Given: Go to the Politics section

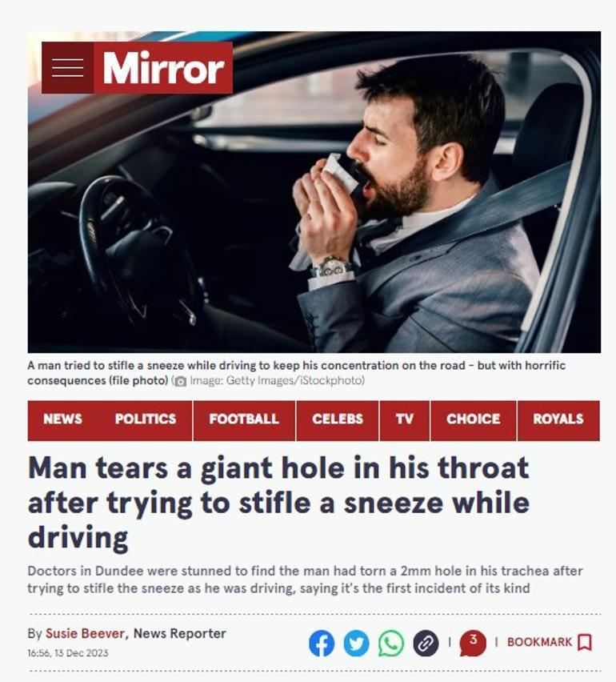Looking at the screenshot, I should pyautogui.click(x=145, y=419).
